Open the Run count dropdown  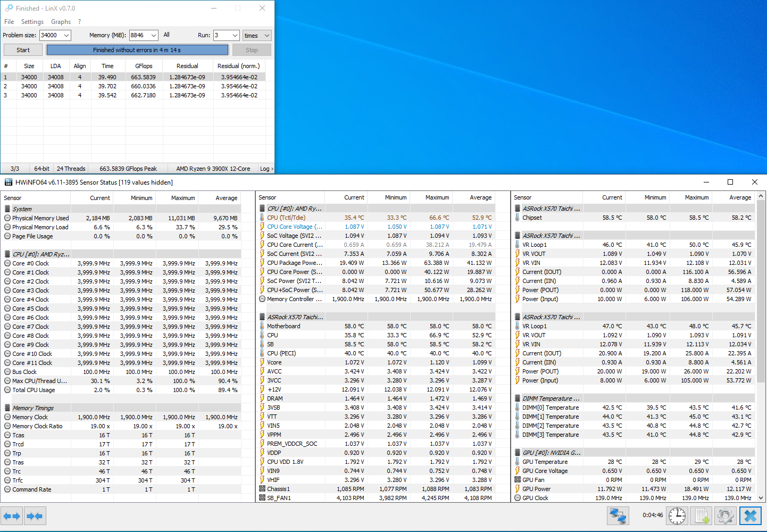[x=235, y=35]
